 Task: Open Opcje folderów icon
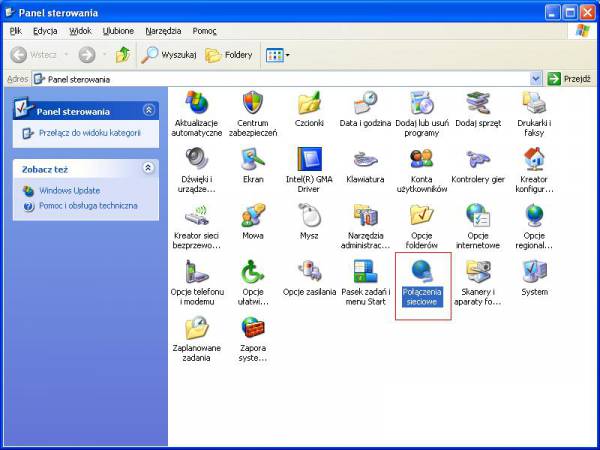click(421, 215)
